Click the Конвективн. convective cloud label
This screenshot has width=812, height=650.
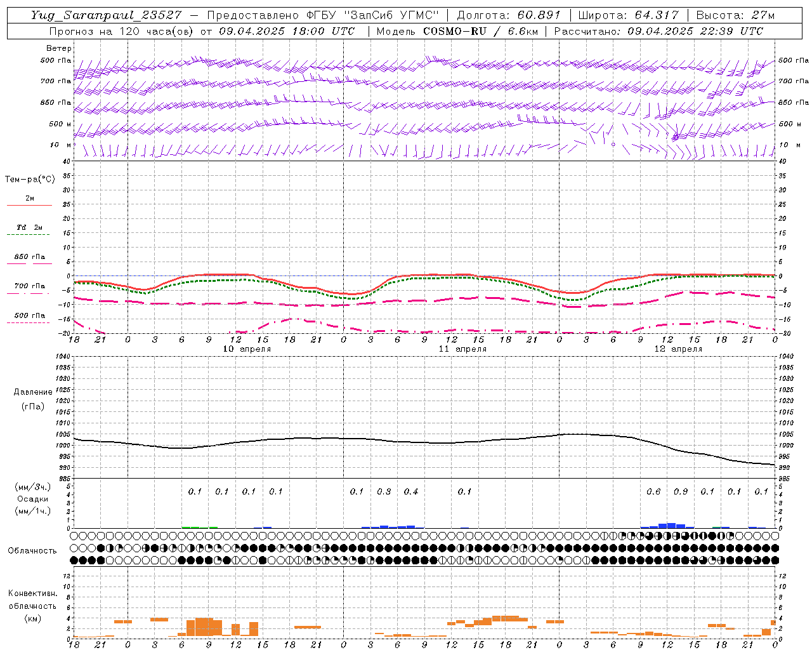pyautogui.click(x=33, y=594)
